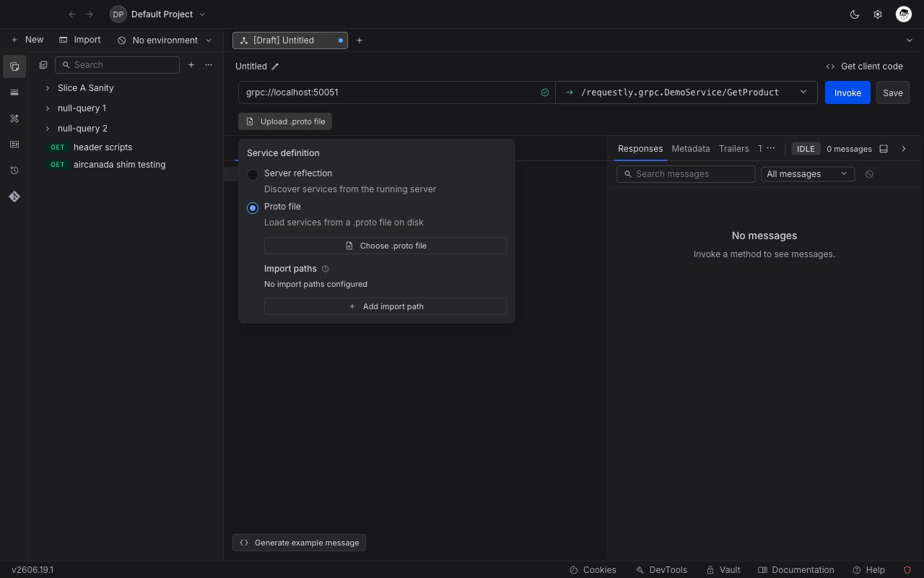Open the Collections sidebar icon

pyautogui.click(x=14, y=66)
